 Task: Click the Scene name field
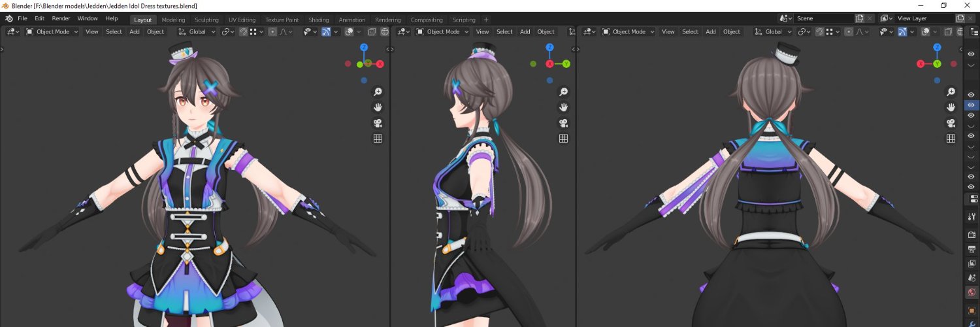(x=824, y=18)
